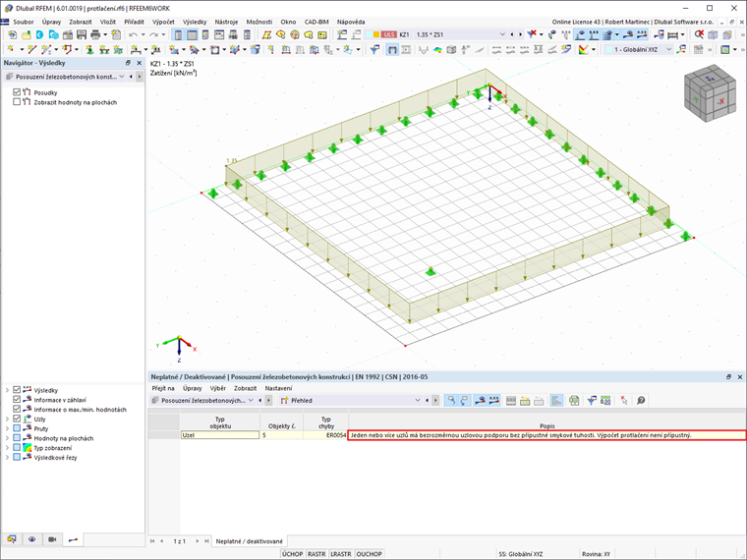The height and width of the screenshot is (560, 747).
Task: Click the Print icon in the main toolbar
Action: [95, 34]
